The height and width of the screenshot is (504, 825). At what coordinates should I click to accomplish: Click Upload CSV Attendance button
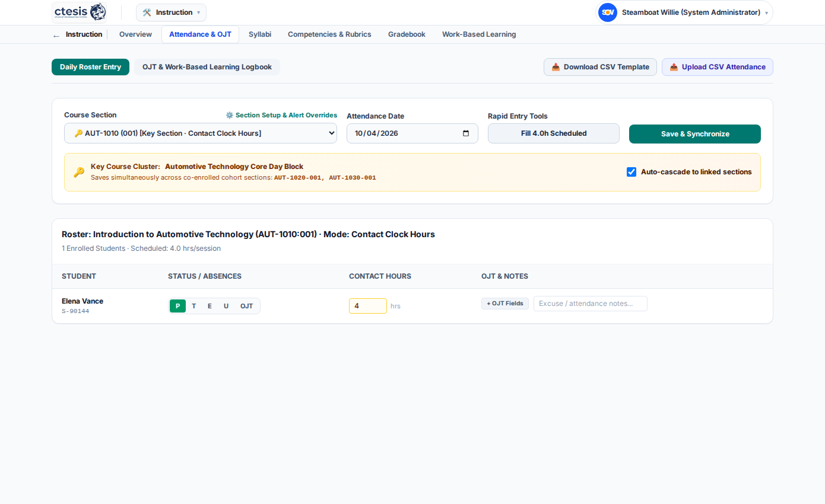tap(718, 67)
